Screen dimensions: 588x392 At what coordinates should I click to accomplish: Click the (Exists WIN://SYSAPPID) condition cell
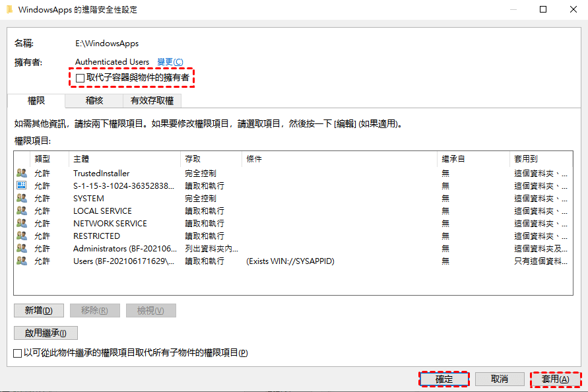(x=290, y=261)
